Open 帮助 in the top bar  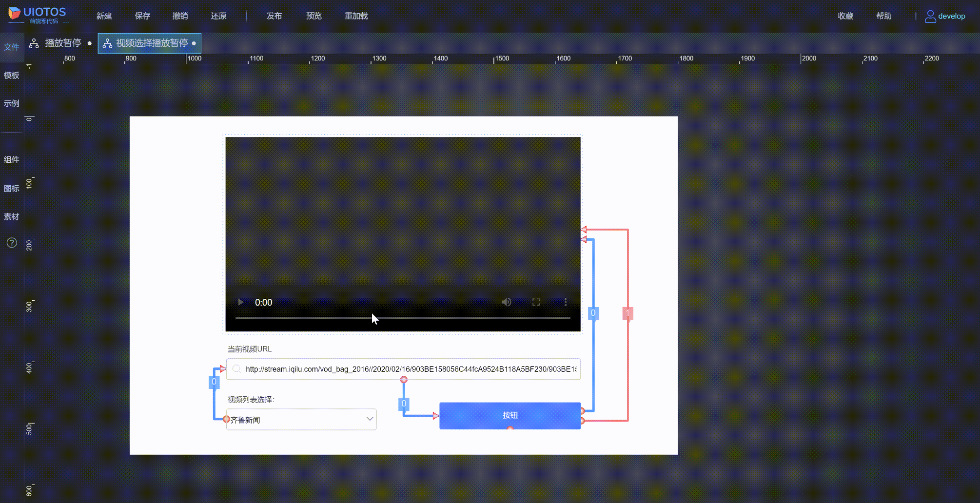[884, 16]
